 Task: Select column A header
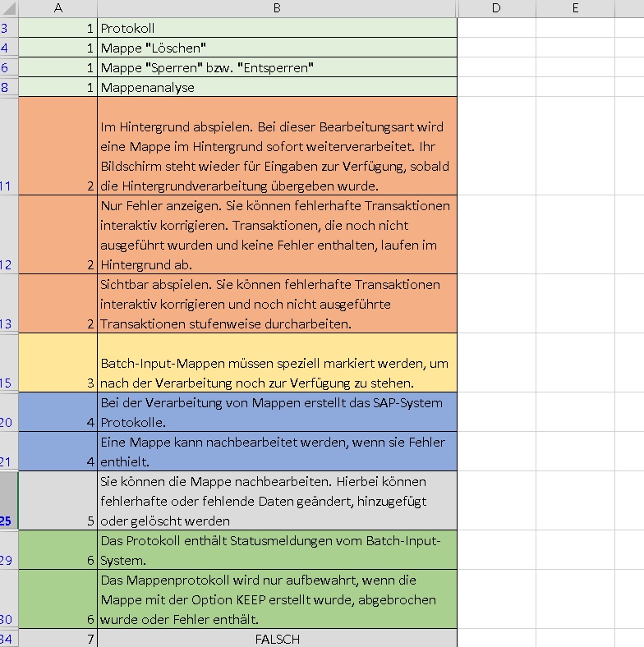pyautogui.click(x=58, y=8)
